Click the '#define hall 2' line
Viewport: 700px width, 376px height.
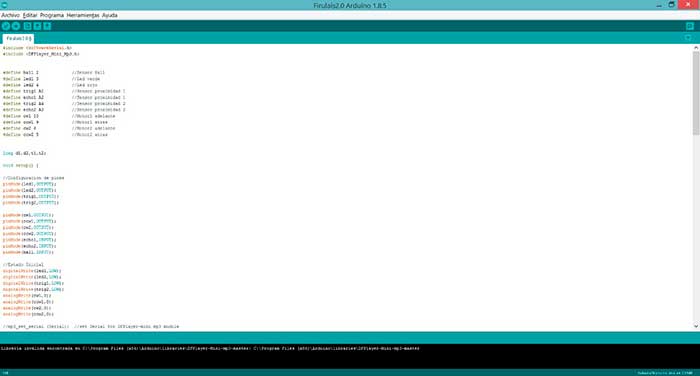pos(21,72)
